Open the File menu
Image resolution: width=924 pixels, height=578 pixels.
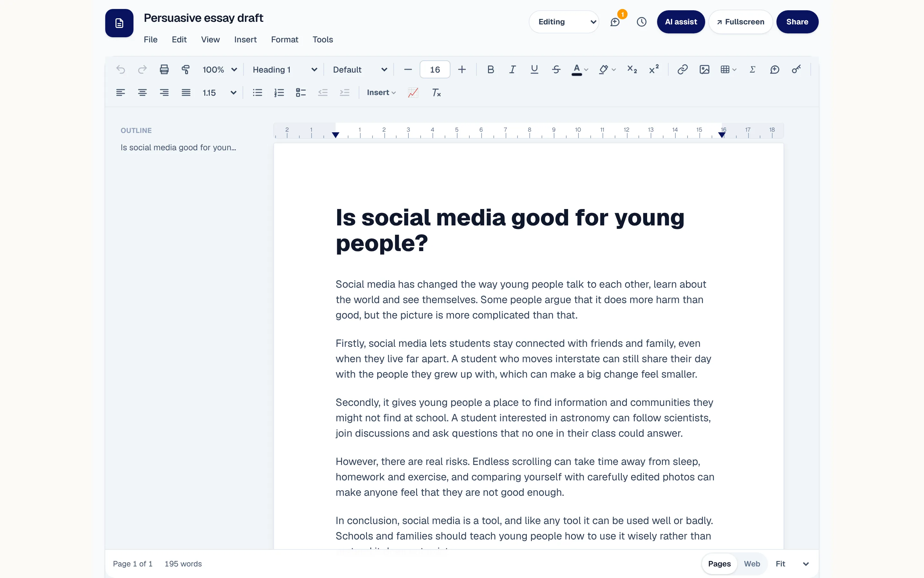point(150,39)
